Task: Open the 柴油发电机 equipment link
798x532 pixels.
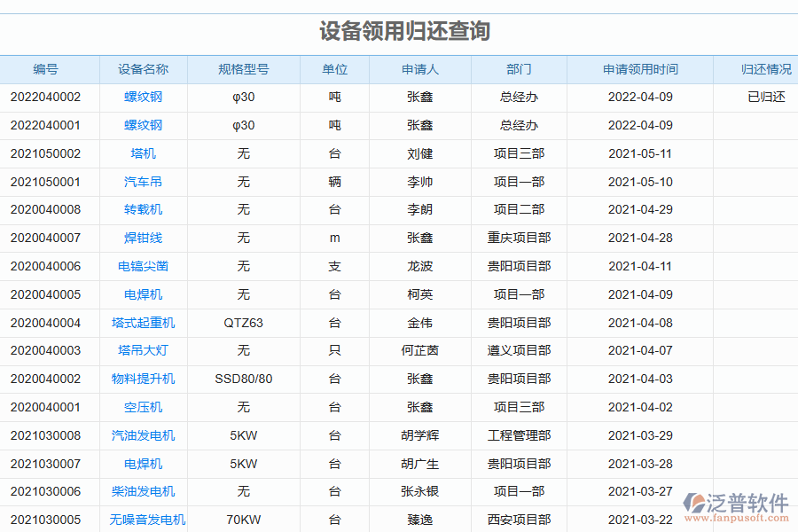Action: 145,491
